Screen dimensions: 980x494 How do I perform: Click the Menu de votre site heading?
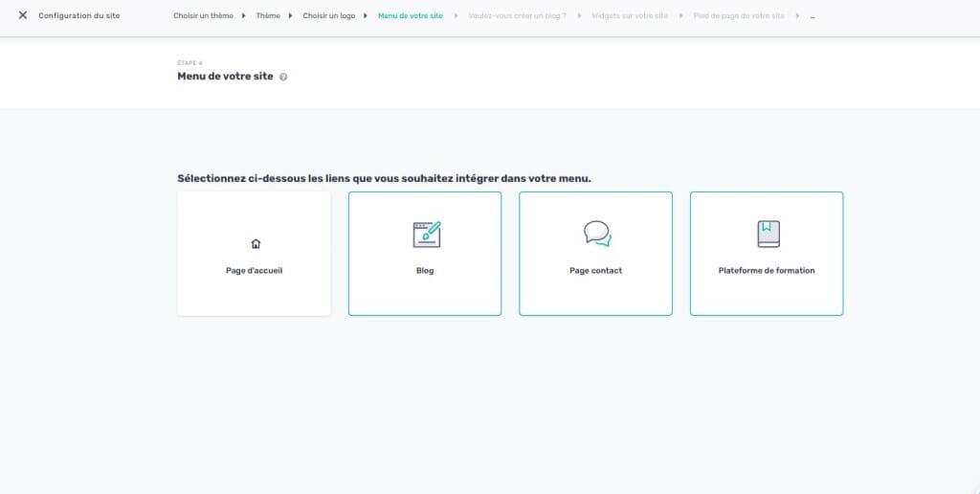226,77
